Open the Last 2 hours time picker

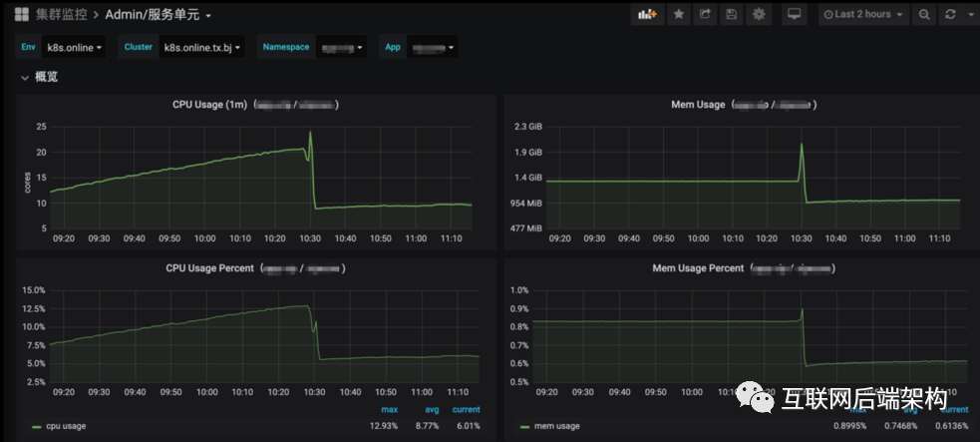point(863,14)
